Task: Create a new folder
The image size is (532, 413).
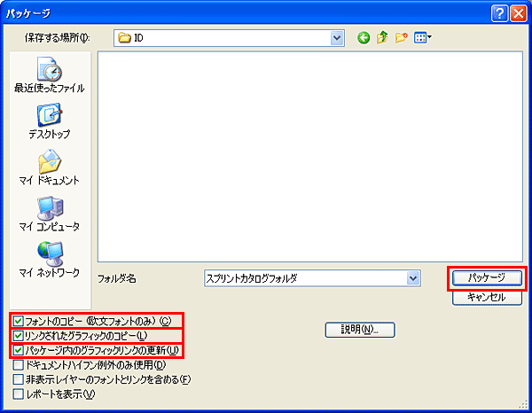Action: point(401,37)
